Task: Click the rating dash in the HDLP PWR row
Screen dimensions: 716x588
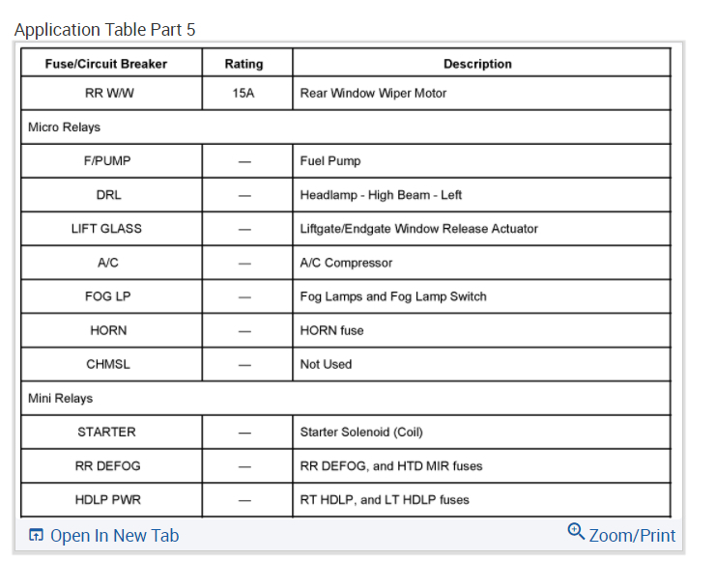Action: (244, 500)
